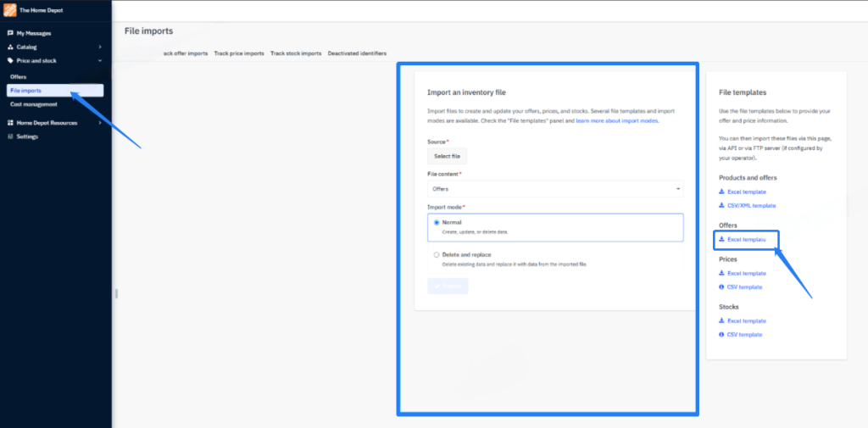This screenshot has width=868, height=428.
Task: Click download icon for Products and offers Excel template
Action: coord(721,192)
